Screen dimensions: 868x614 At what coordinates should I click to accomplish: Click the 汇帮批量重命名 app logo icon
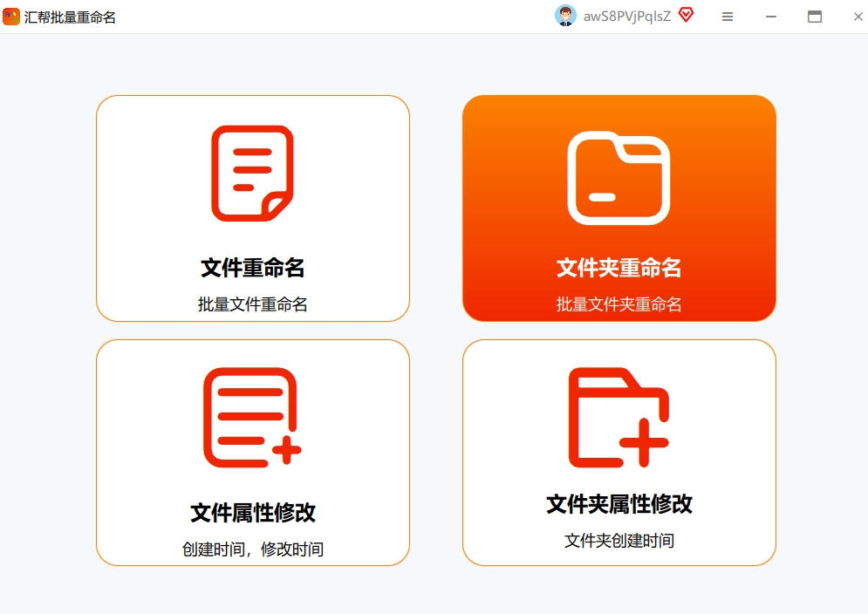pyautogui.click(x=11, y=17)
